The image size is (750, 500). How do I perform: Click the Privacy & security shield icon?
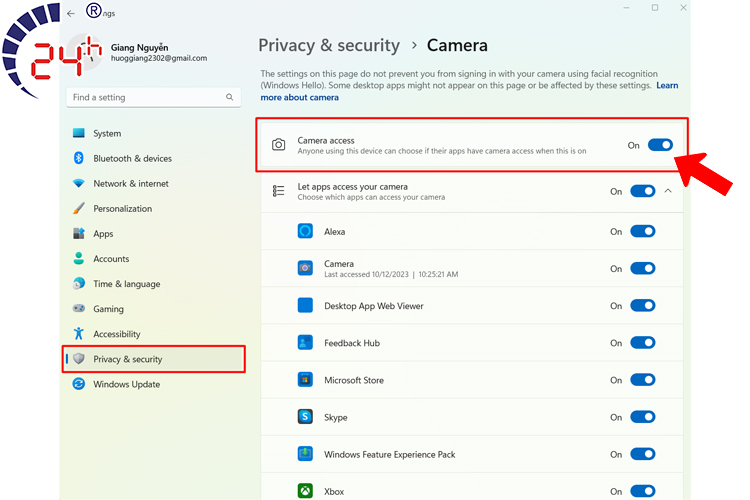79,358
